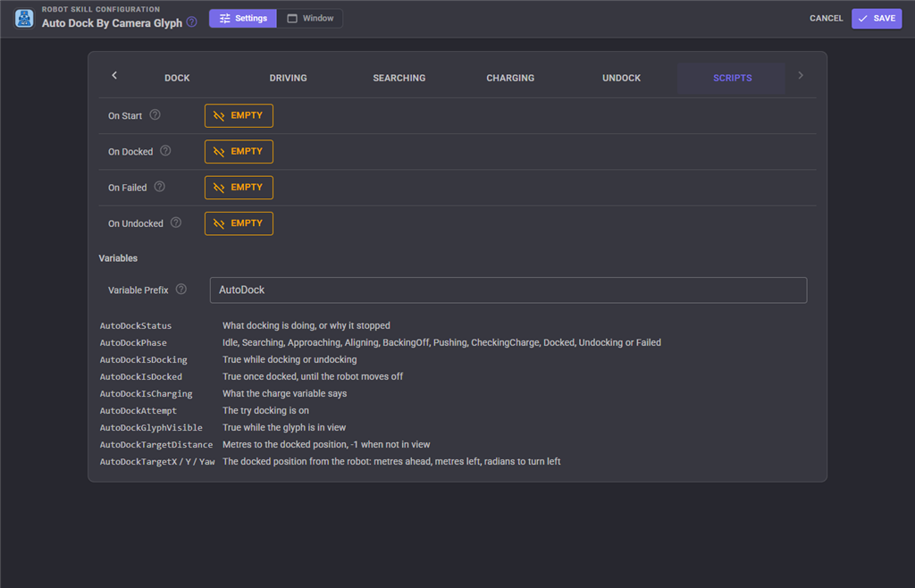Click the On Undocked row label
This screenshot has width=915, height=588.
point(136,223)
